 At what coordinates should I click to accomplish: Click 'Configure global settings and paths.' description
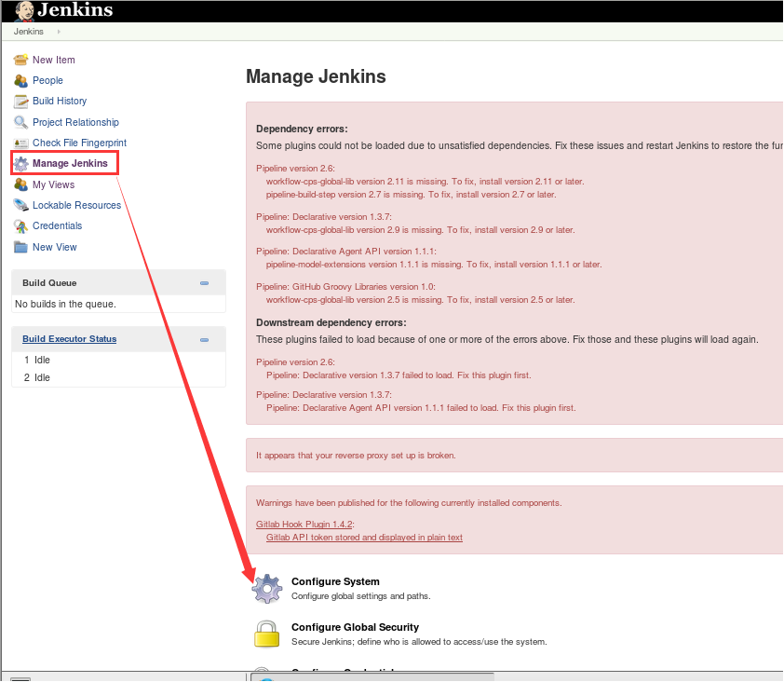(361, 596)
